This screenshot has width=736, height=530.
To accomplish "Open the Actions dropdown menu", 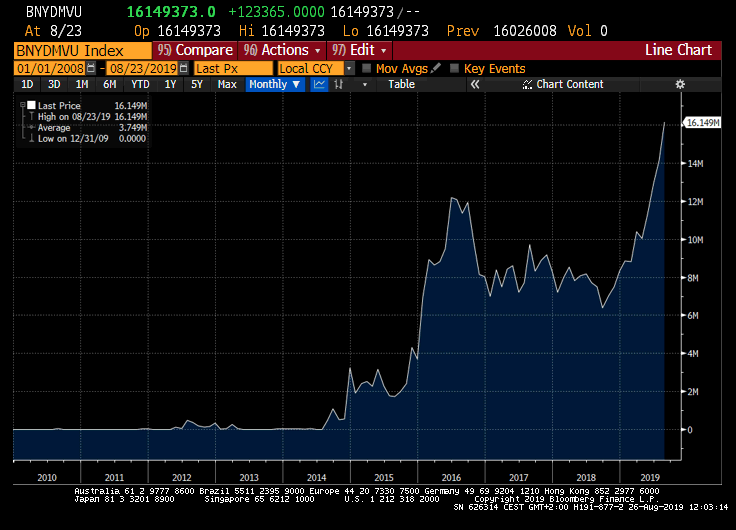I will [x=284, y=50].
